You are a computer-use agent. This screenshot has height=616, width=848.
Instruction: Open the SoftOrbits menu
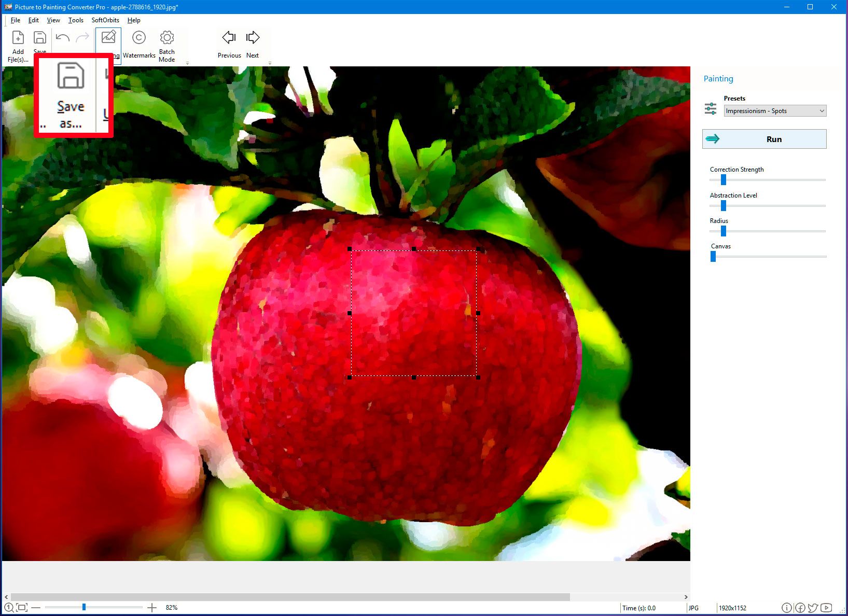105,20
